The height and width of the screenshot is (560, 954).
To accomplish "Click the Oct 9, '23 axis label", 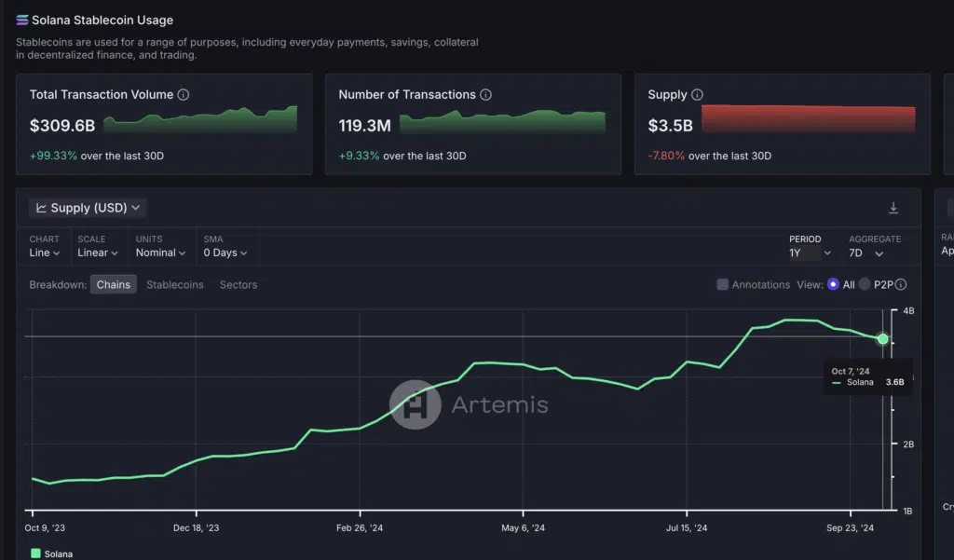I will (x=45, y=527).
